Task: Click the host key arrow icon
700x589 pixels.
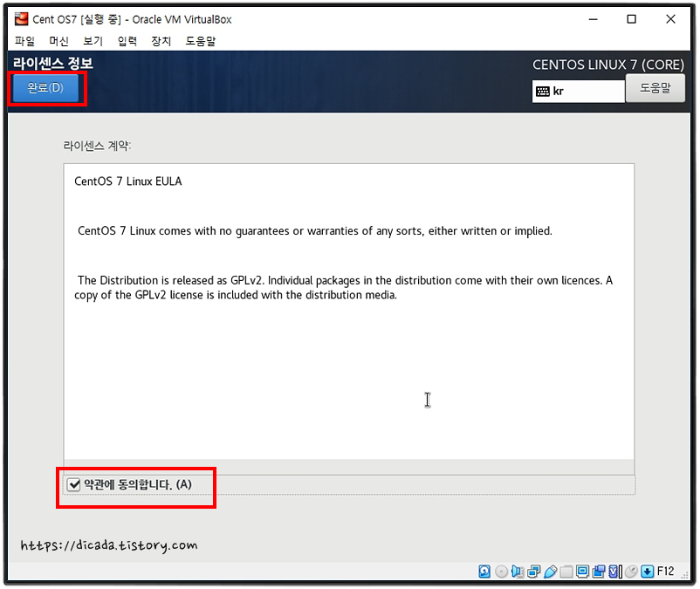Action: [x=648, y=572]
